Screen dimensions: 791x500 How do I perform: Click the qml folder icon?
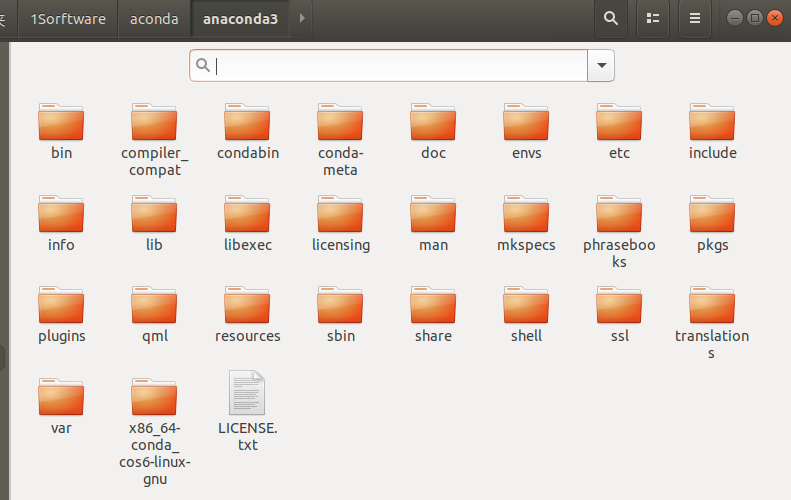[x=154, y=306]
